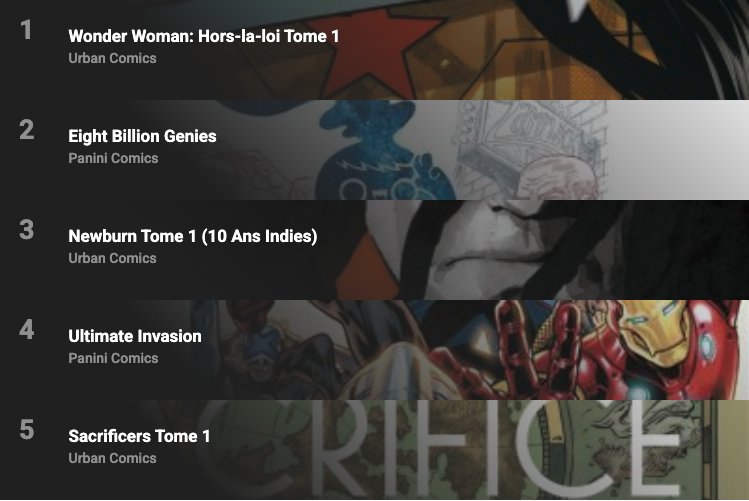Select Newburn Tome 1 (10 Ans Indies) title

[x=193, y=236]
